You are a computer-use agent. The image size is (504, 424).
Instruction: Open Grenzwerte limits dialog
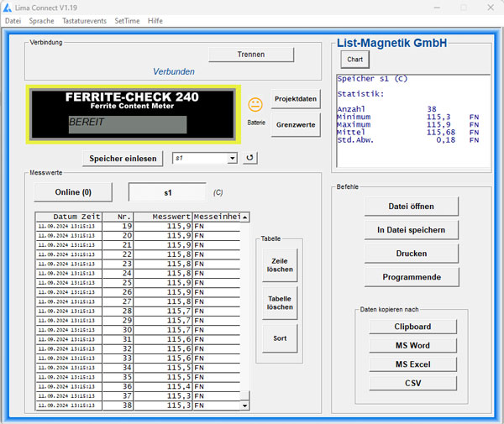(x=296, y=124)
